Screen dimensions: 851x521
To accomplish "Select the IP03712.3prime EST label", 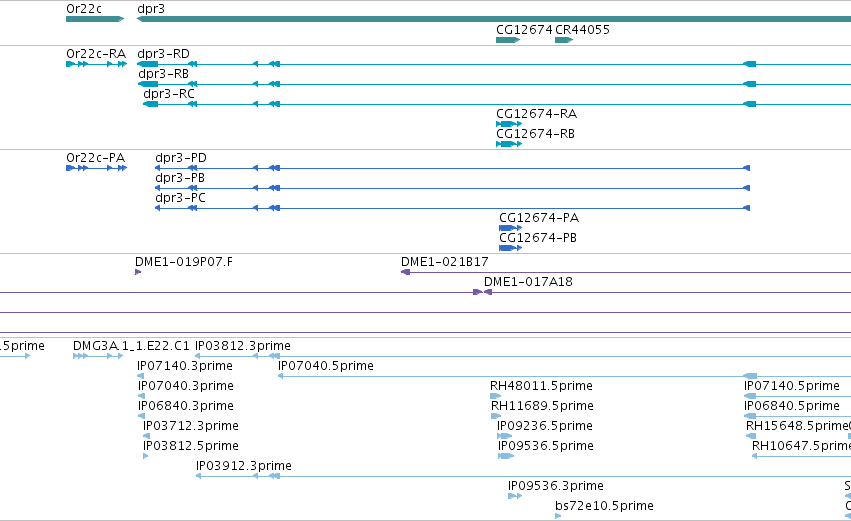I will click(x=190, y=427).
